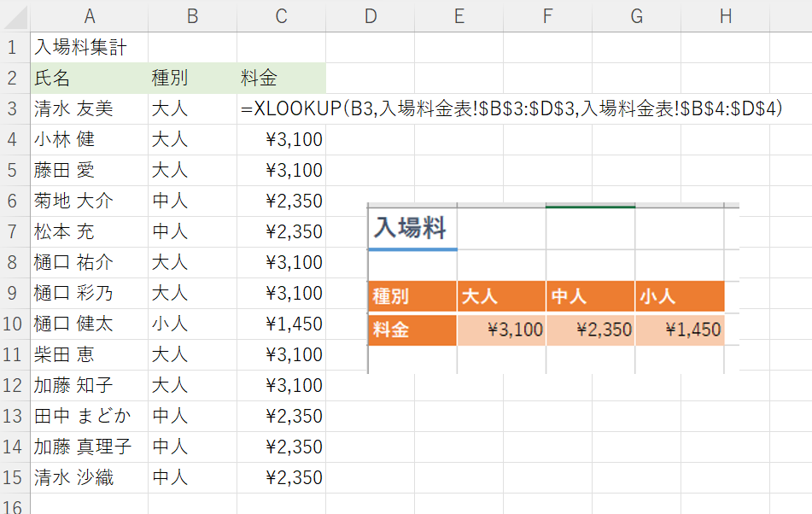Select the name cell 樋口 祐介
Screen dimensions: 812x514
tap(89, 262)
